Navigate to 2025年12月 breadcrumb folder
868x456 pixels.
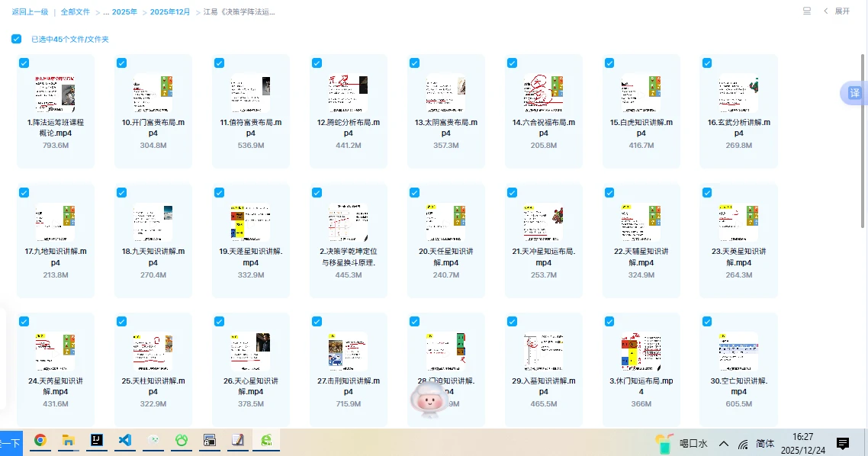point(170,12)
